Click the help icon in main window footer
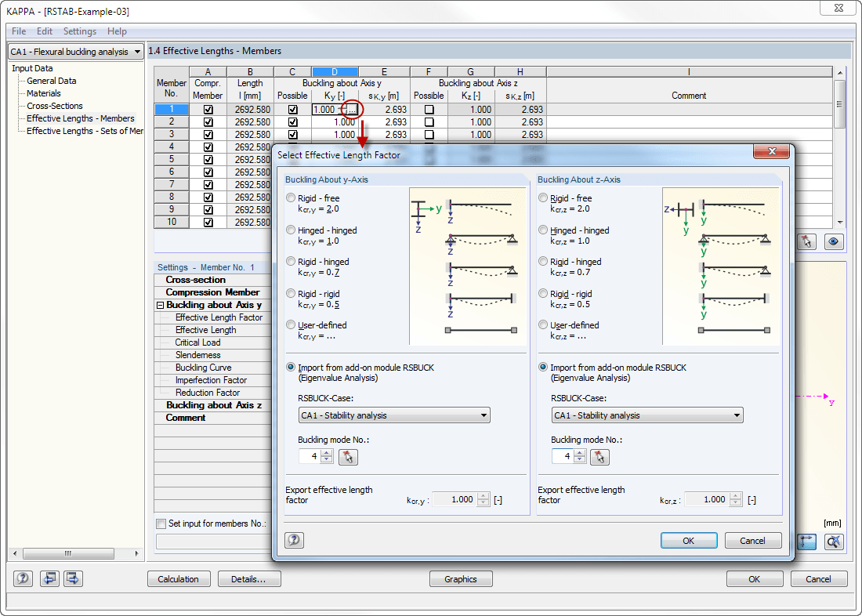The width and height of the screenshot is (862, 616). click(24, 579)
